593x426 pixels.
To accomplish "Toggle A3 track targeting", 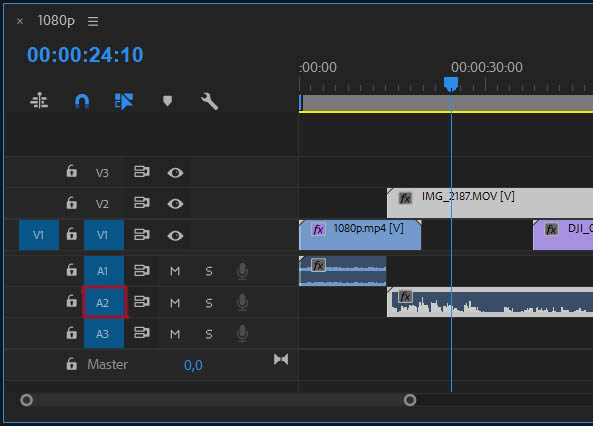I will (104, 334).
